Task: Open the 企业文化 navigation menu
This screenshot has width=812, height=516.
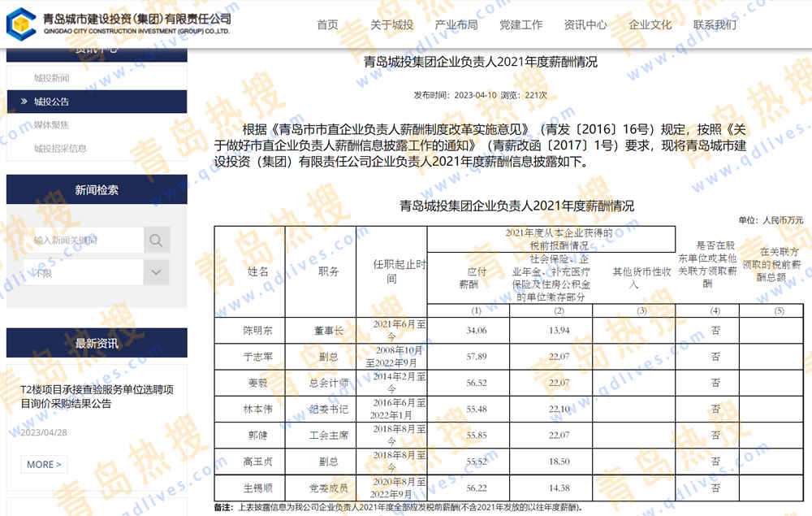Action: [650, 25]
